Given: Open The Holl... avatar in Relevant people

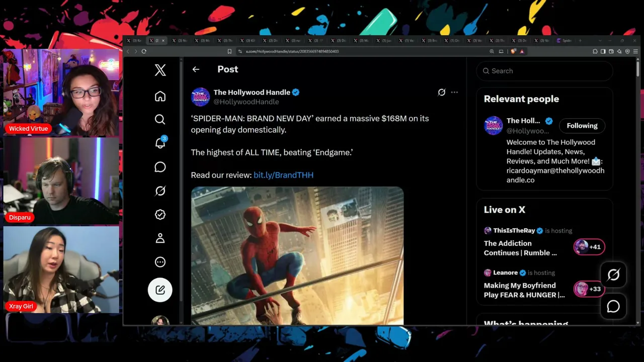Looking at the screenshot, I should click(x=493, y=126).
